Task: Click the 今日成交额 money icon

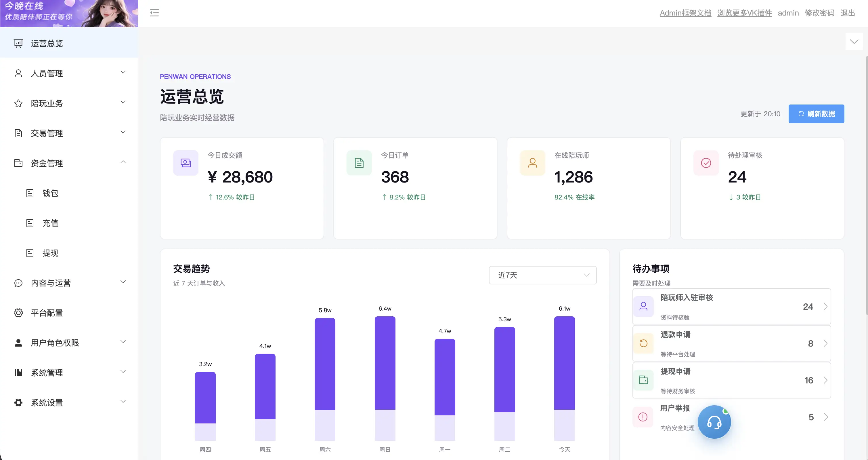Action: point(186,163)
